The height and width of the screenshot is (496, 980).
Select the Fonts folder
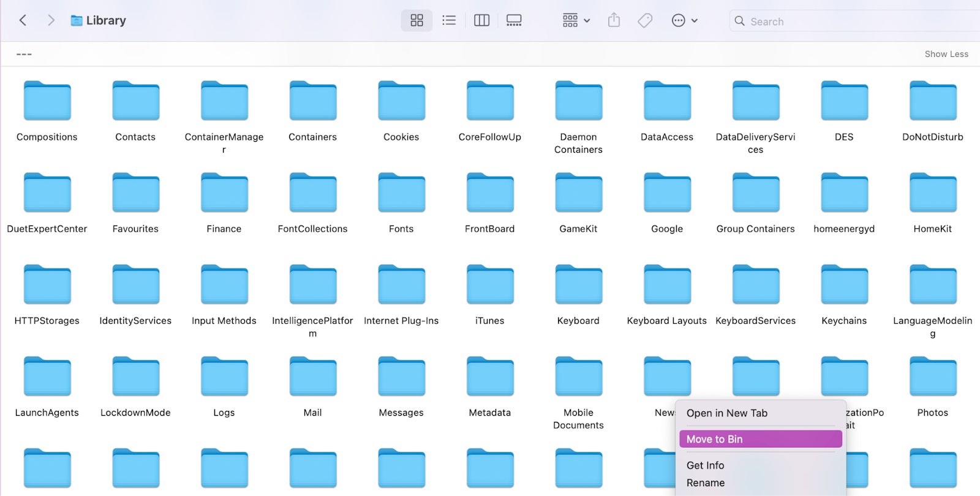(401, 193)
